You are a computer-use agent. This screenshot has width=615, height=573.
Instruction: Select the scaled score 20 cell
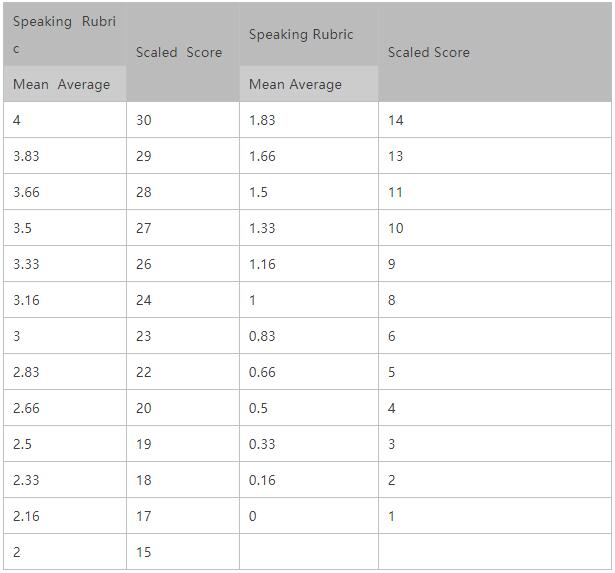183,408
